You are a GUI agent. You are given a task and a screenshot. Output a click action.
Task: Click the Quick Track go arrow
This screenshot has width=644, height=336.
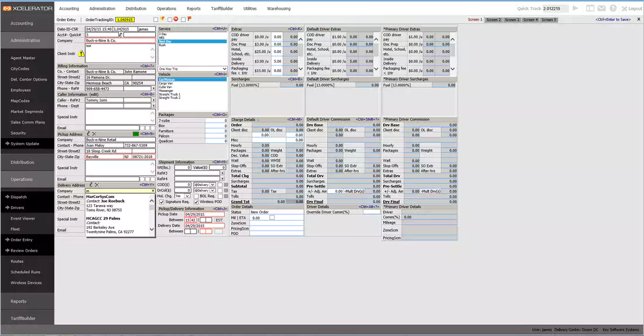point(576,9)
